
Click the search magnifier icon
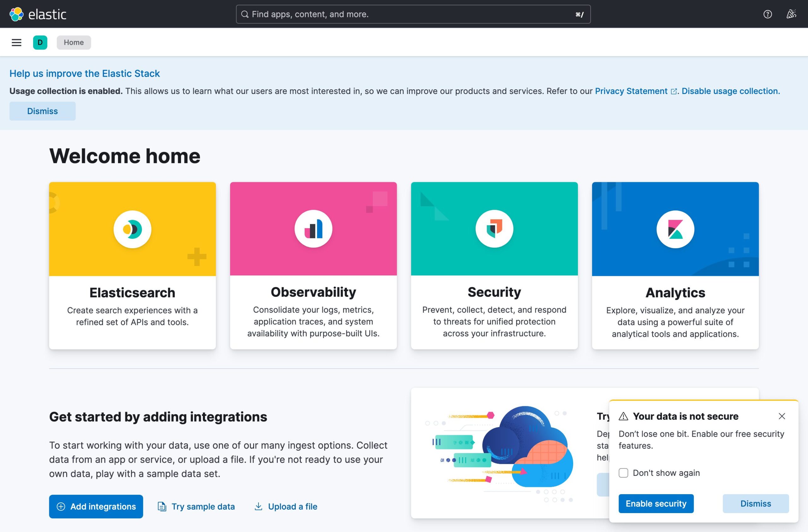[245, 14]
